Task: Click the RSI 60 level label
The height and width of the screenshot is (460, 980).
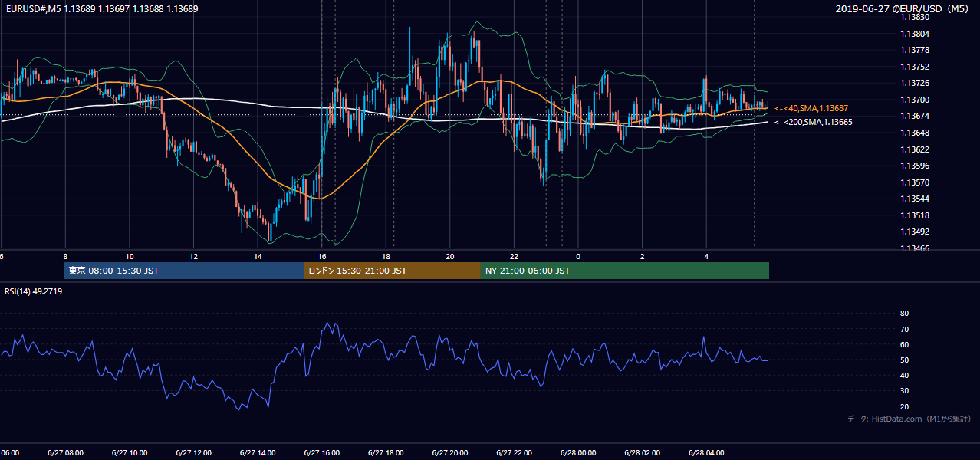Action: pyautogui.click(x=905, y=344)
